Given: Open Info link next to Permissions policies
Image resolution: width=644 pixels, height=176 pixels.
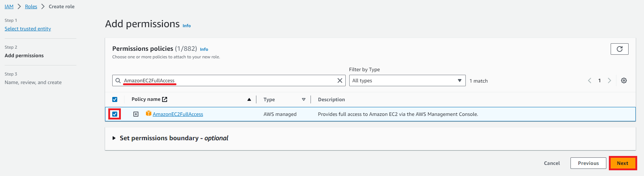Looking at the screenshot, I should (x=204, y=49).
